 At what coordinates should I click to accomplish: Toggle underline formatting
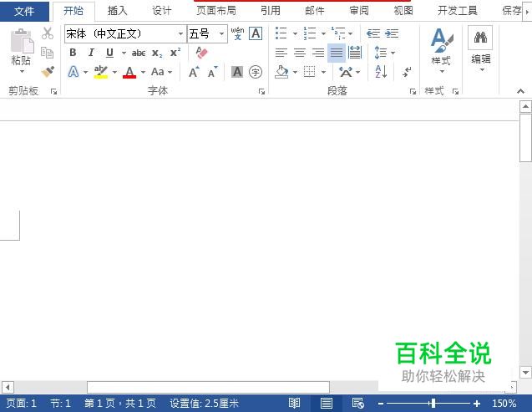(109, 53)
